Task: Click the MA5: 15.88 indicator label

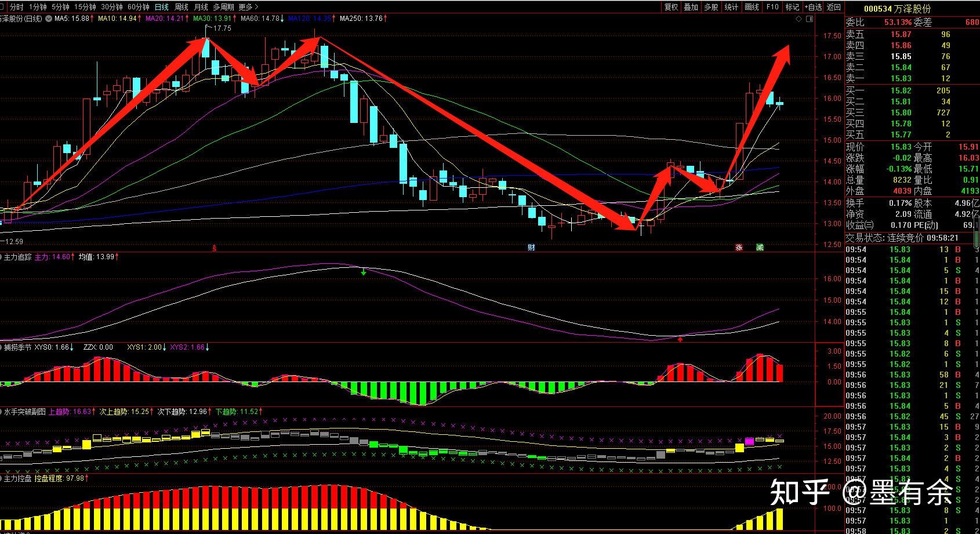Action: pos(71,19)
